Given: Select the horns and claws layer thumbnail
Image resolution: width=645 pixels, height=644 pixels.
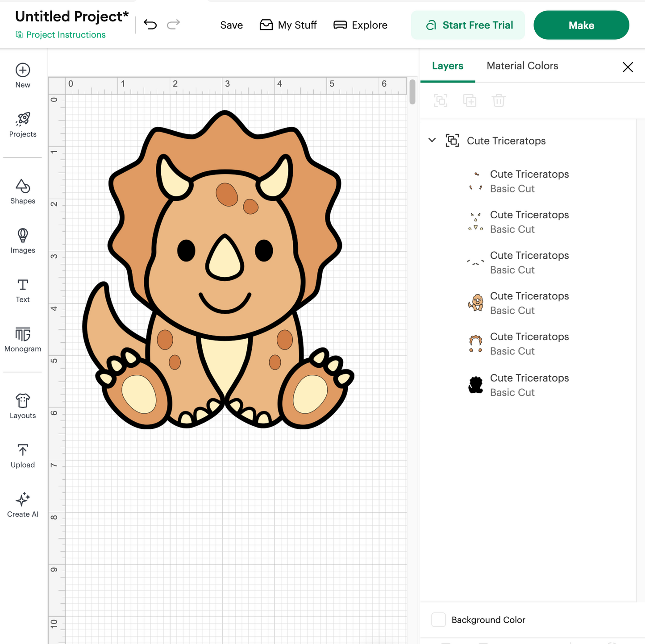Looking at the screenshot, I should click(x=475, y=222).
